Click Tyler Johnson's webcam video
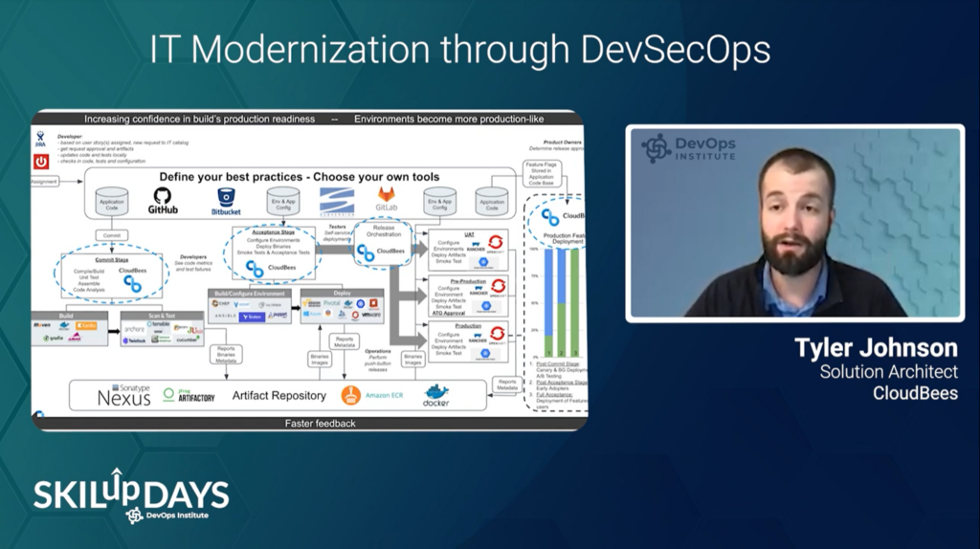980x549 pixels. pyautogui.click(x=795, y=224)
